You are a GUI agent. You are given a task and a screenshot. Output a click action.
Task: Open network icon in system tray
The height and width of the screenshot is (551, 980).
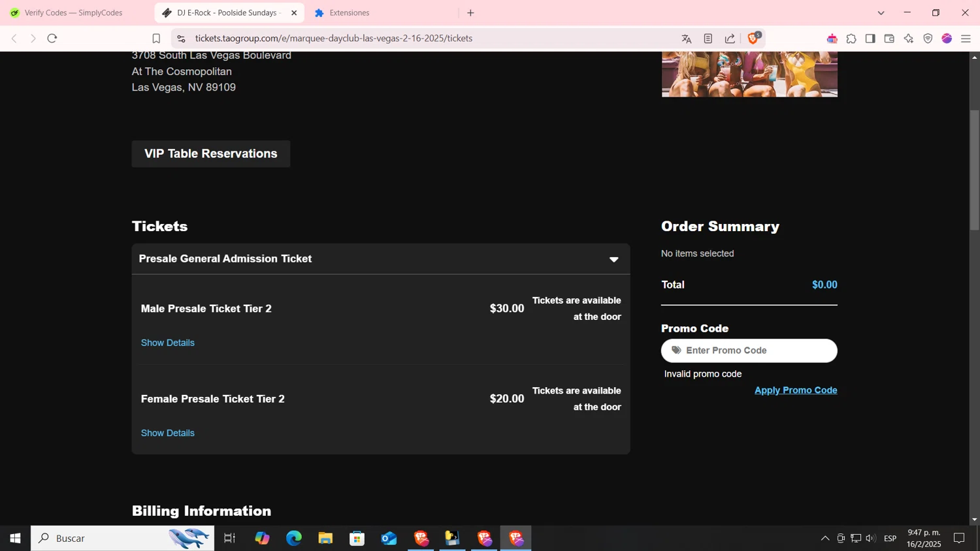(856, 538)
